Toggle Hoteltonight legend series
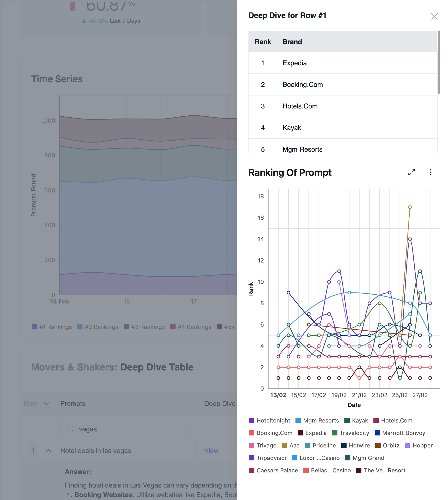The height and width of the screenshot is (500, 448). [x=269, y=420]
